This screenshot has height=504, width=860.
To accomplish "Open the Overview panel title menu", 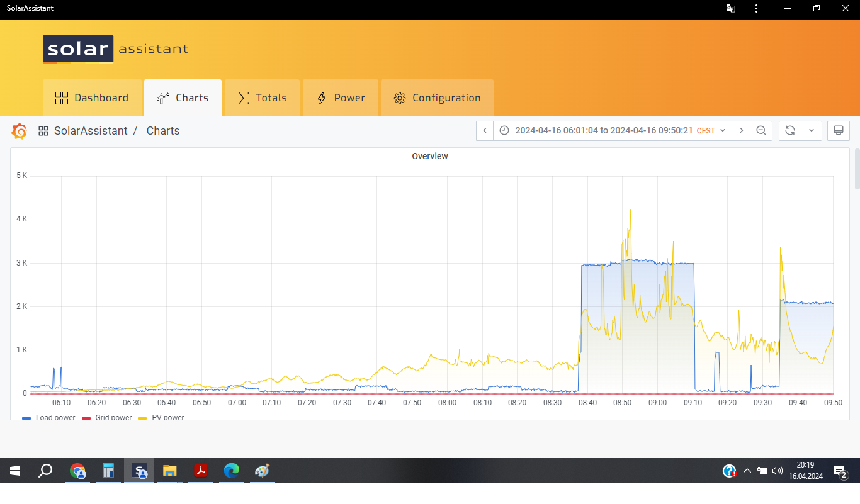I will point(430,156).
